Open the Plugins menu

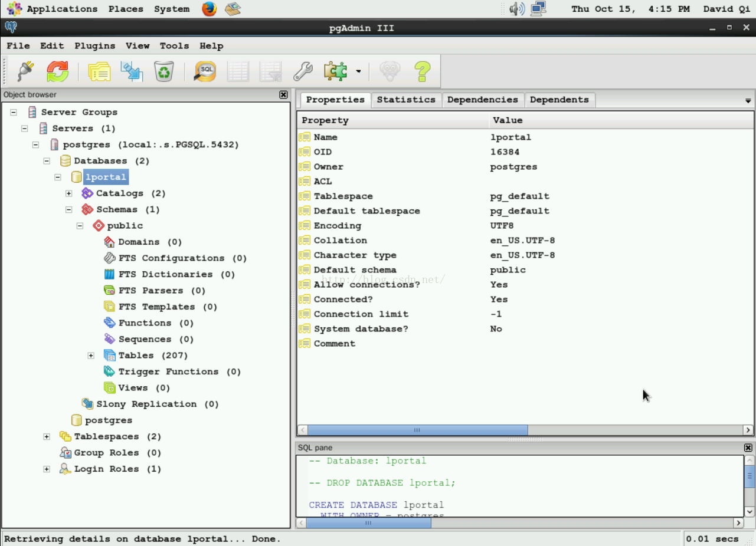coord(95,46)
